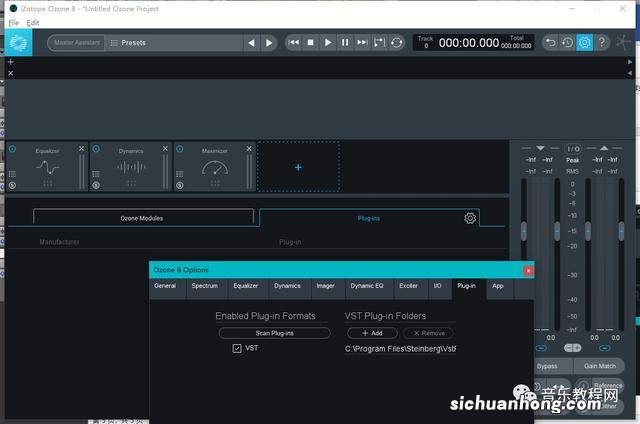The width and height of the screenshot is (640, 424).
Task: Skip to next track
Action: (x=362, y=42)
